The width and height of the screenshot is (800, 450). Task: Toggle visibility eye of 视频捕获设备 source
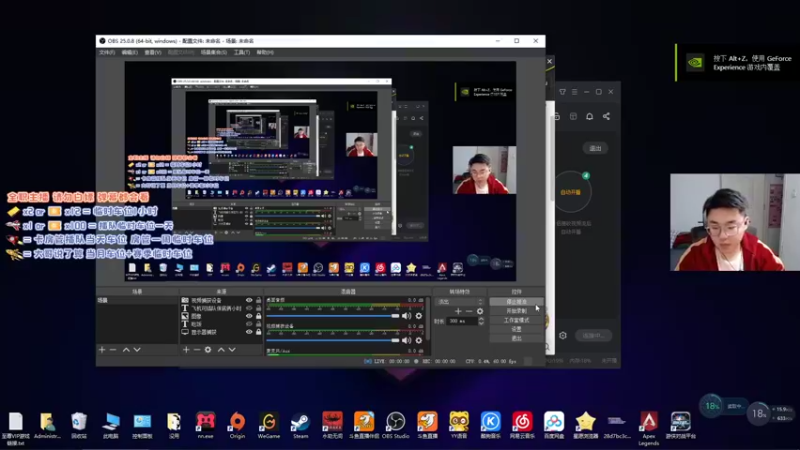tap(249, 301)
